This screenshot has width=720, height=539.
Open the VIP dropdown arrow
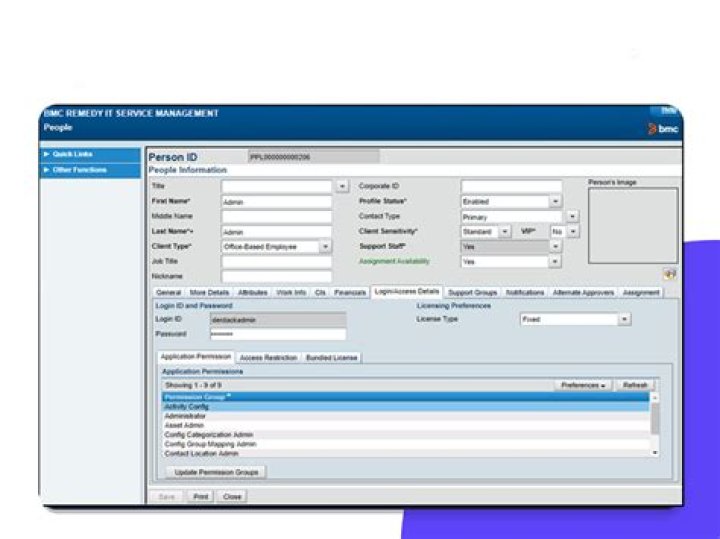point(573,232)
